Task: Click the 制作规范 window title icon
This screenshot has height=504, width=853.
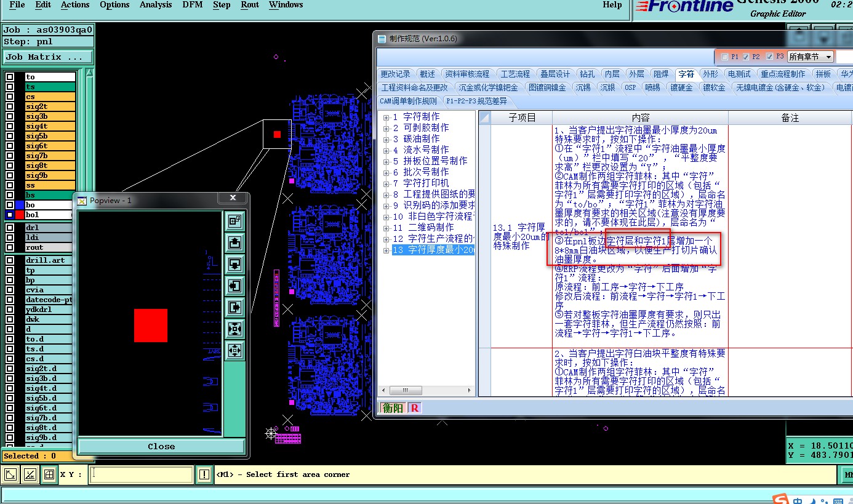Action: coord(382,38)
